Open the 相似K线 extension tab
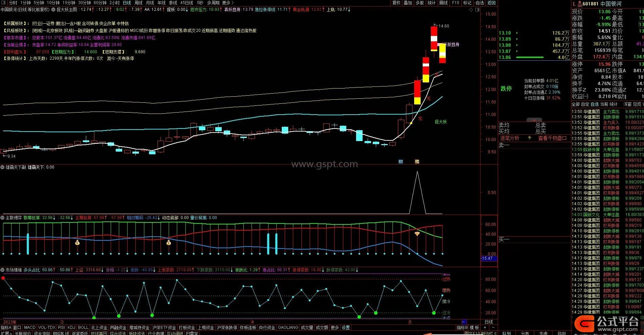Screen dimensions: 644x335 click(61, 333)
